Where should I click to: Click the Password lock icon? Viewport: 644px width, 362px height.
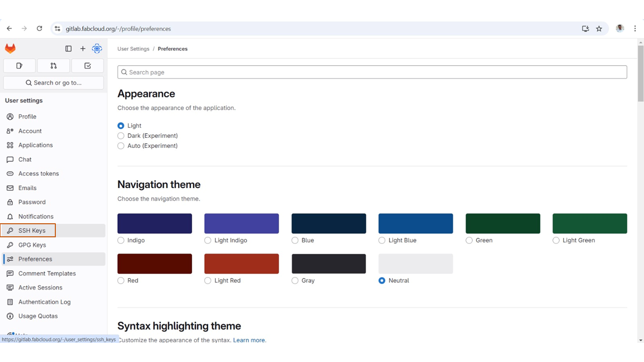coord(10,202)
